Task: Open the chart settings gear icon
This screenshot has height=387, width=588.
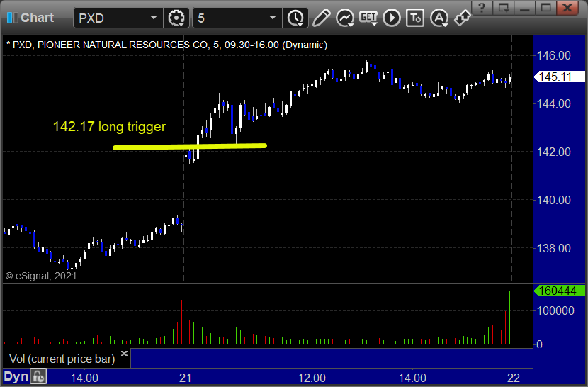Action: (x=176, y=18)
